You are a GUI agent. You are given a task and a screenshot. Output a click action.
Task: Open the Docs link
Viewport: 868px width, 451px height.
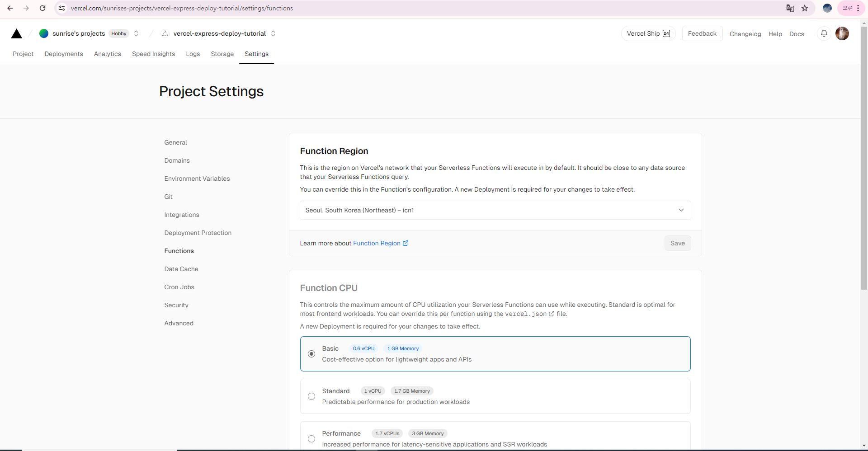click(x=797, y=34)
